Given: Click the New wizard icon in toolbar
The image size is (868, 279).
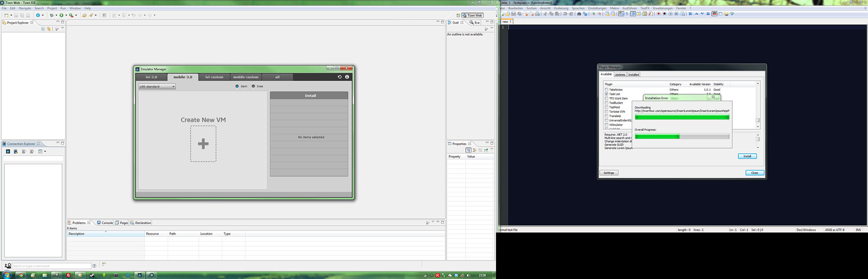Looking at the screenshot, I should tap(7, 15).
